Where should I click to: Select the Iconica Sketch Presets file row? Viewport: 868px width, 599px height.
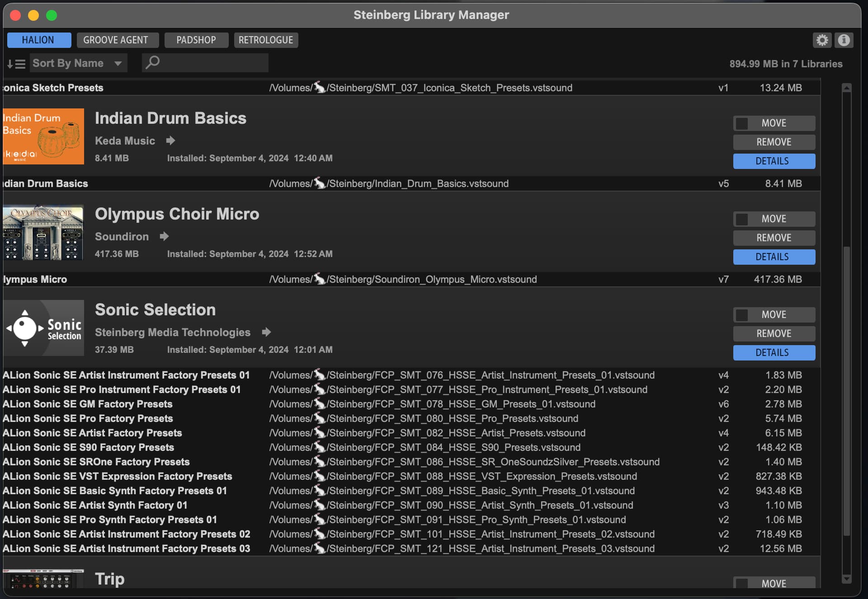411,88
